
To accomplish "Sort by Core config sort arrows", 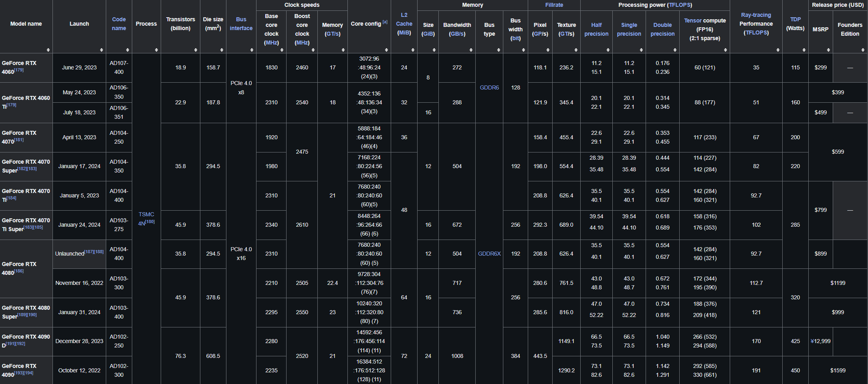I will click(x=386, y=50).
